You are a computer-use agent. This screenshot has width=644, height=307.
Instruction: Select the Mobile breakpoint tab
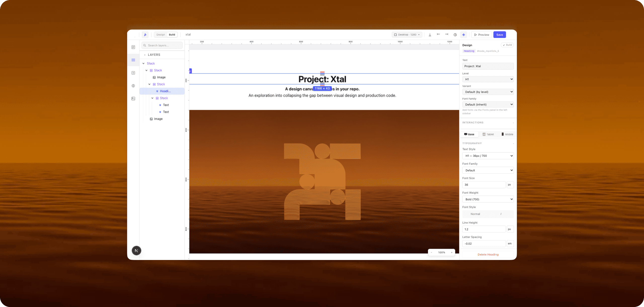point(507,134)
